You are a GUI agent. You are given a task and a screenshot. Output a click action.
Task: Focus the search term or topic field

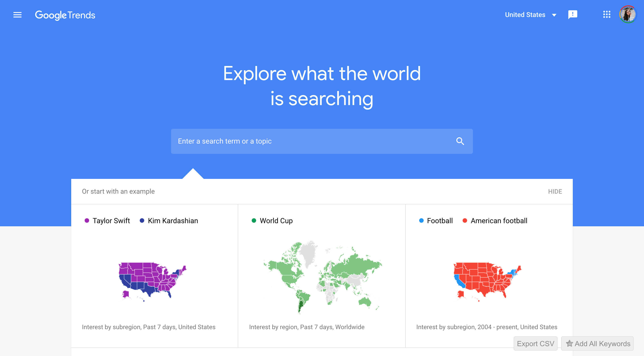pos(322,141)
